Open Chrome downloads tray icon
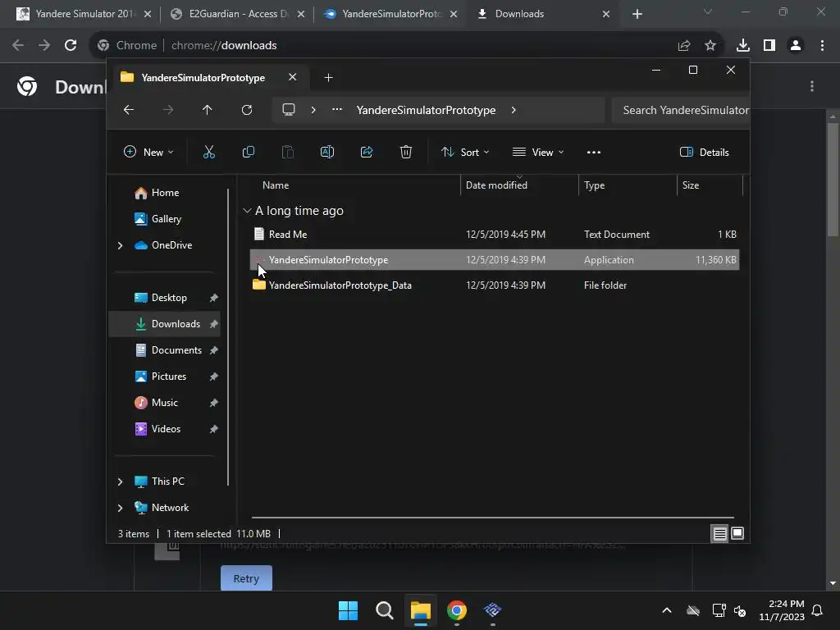The image size is (840, 630). (x=743, y=46)
